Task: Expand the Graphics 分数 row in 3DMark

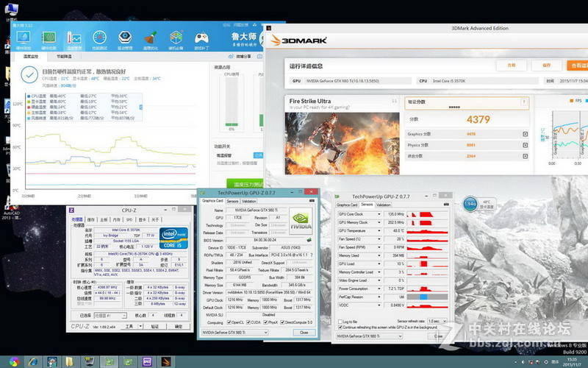Action: coord(525,134)
